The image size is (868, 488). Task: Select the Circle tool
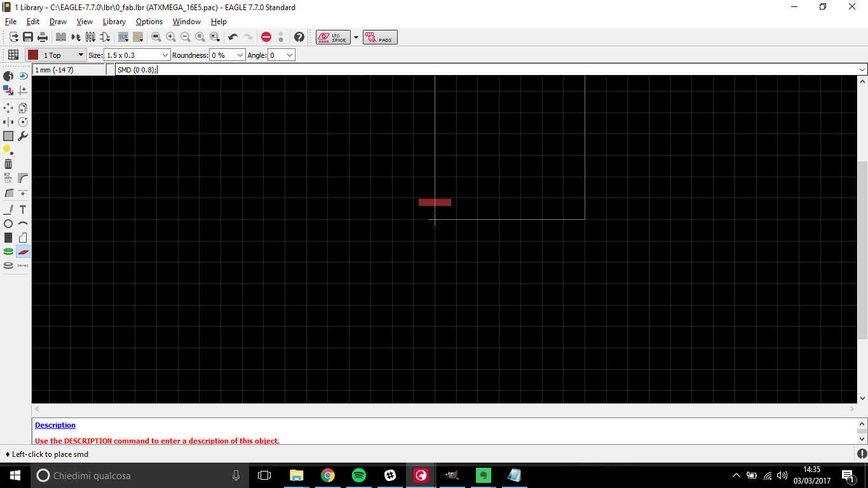click(x=8, y=224)
